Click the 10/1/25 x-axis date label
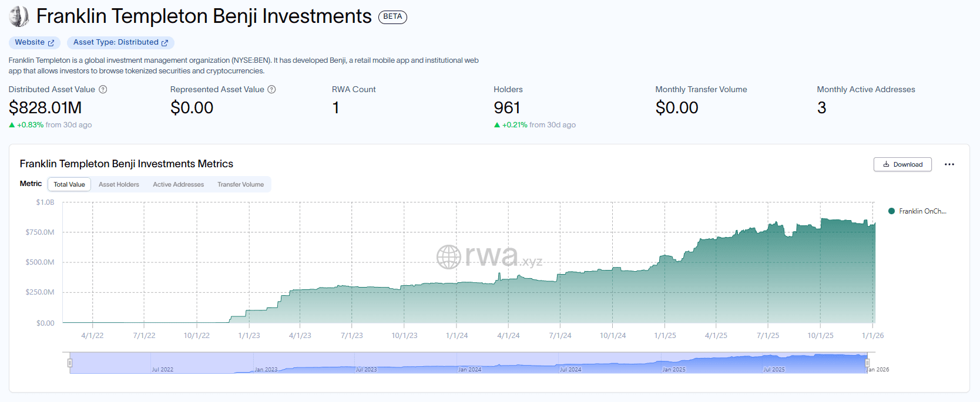This screenshot has width=980, height=402. click(x=820, y=336)
